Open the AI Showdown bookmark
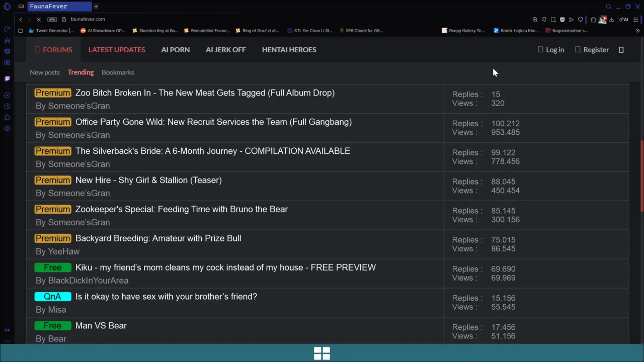Viewport: 644px width, 362px height. click(103, 31)
